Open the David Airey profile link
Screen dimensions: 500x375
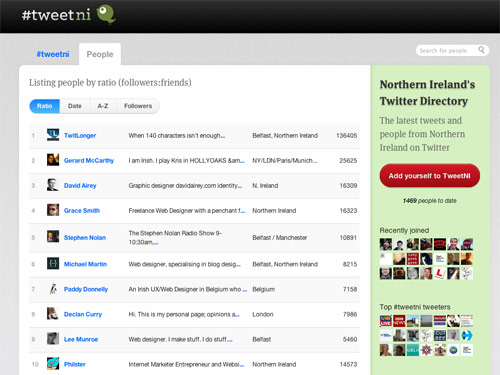[80, 185]
